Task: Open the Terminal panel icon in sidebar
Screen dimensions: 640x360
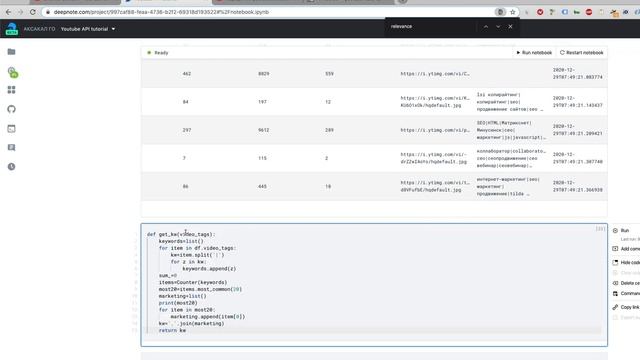Action: (11, 129)
